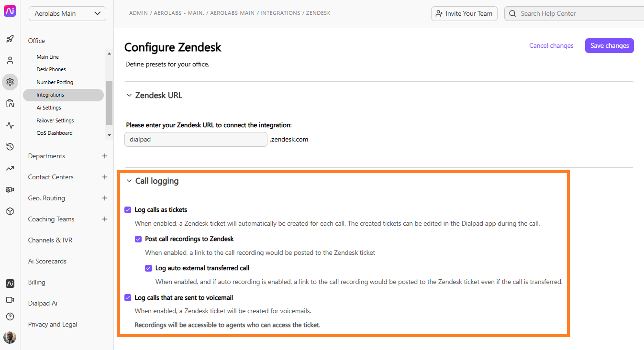644x350 pixels.
Task: Click AEROLABS - MAIN. breadcrumb link
Action: (x=178, y=13)
